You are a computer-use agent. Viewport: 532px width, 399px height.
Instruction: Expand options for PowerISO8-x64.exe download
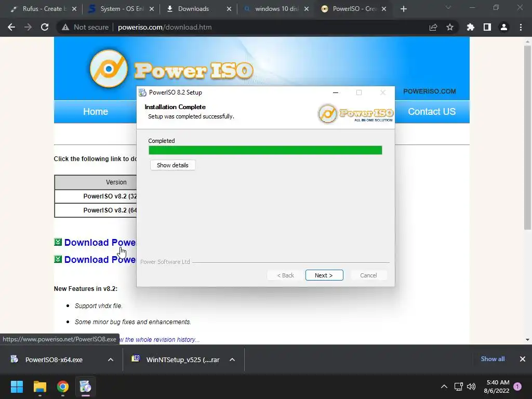[111, 360]
